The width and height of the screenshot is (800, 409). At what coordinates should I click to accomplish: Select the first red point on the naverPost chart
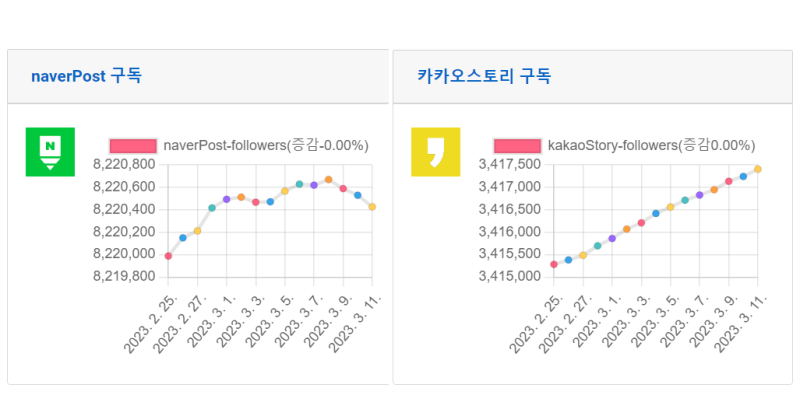click(x=168, y=256)
